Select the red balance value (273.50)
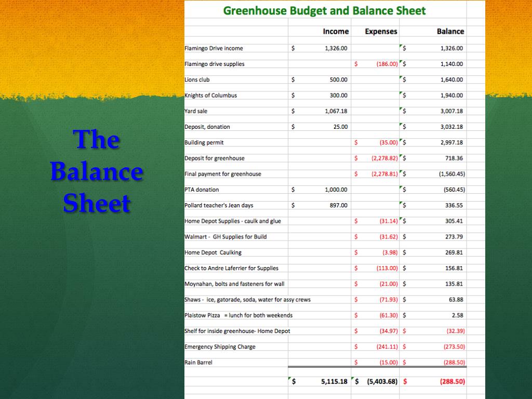Screen dimensions: 532x399 pyautogui.click(x=454, y=347)
